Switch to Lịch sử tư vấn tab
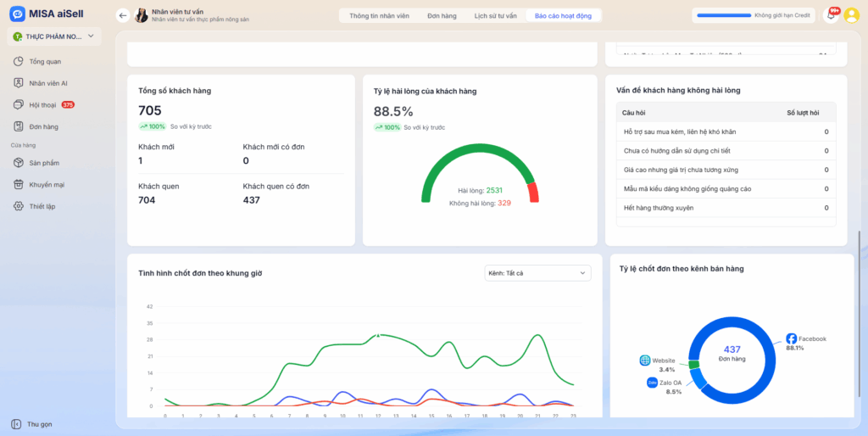The width and height of the screenshot is (868, 436). tap(495, 15)
